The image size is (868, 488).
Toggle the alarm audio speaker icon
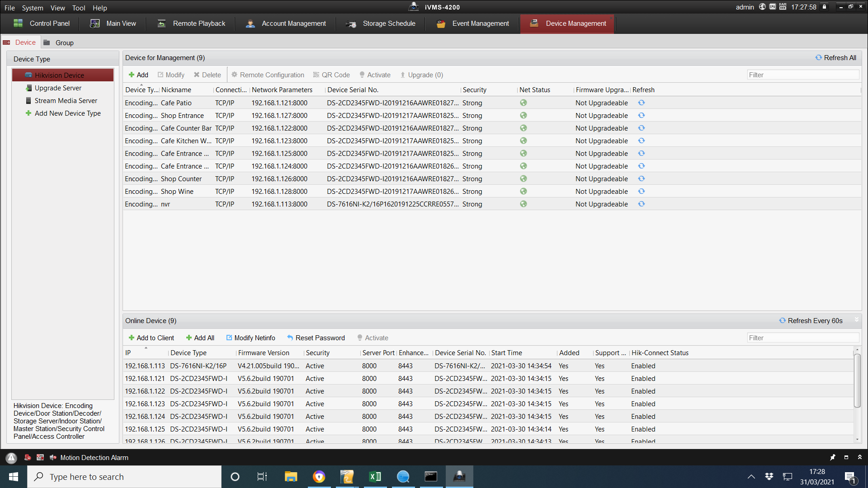click(x=53, y=458)
